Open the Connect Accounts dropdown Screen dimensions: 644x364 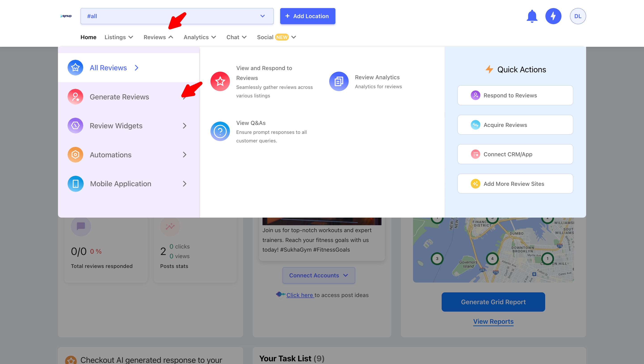point(318,275)
